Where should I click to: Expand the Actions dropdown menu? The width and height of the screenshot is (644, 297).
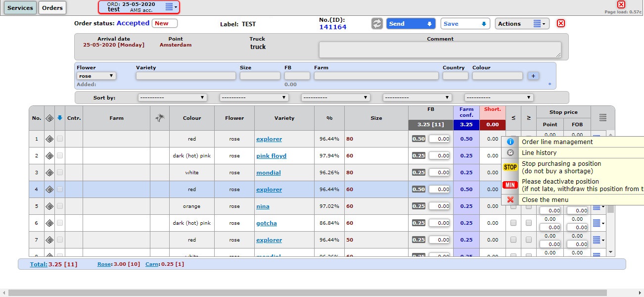522,24
